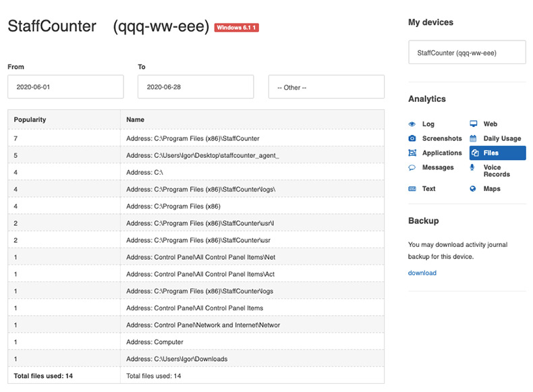Select row ending 'StaffCounter\logs' with popularity 1
Viewport: 533px width, 392px height.
(x=196, y=291)
